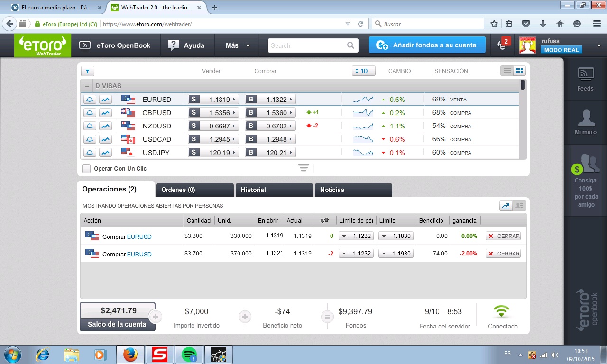607x364 pixels.
Task: Open the user account dropdown arrow
Action: pos(599,46)
